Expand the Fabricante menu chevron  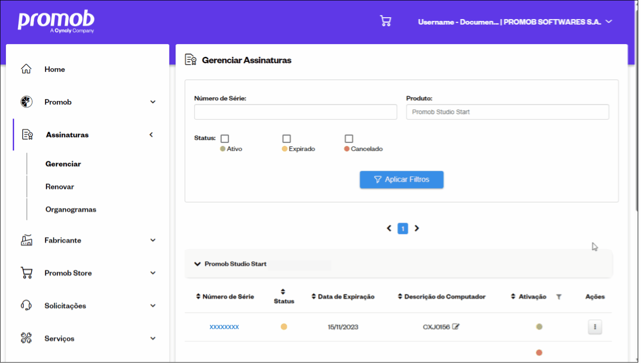pyautogui.click(x=153, y=240)
